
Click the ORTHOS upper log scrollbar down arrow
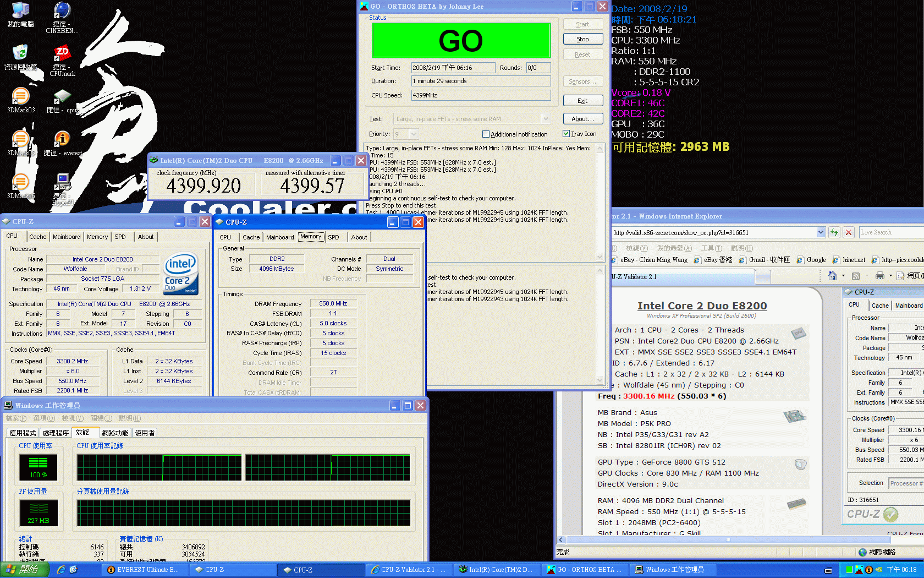click(600, 257)
